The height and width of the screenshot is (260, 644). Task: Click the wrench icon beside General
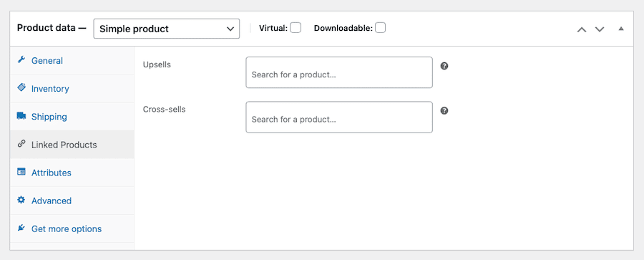[x=21, y=60]
